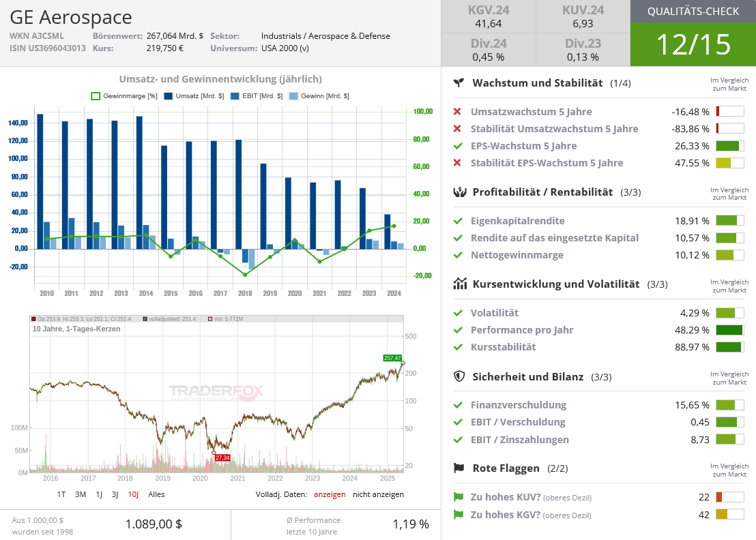756x540 pixels.
Task: Click the QUALITÄTS-CHECK header
Action: click(693, 12)
